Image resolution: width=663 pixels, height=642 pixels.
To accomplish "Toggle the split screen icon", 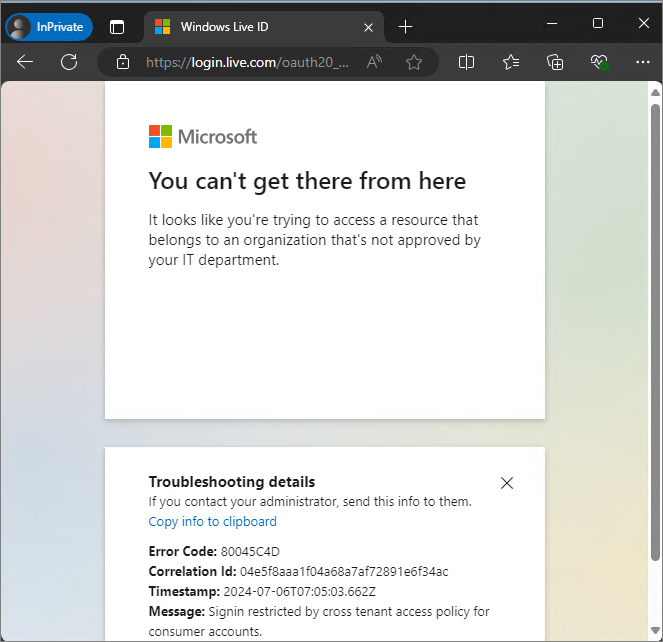I will pyautogui.click(x=466, y=62).
